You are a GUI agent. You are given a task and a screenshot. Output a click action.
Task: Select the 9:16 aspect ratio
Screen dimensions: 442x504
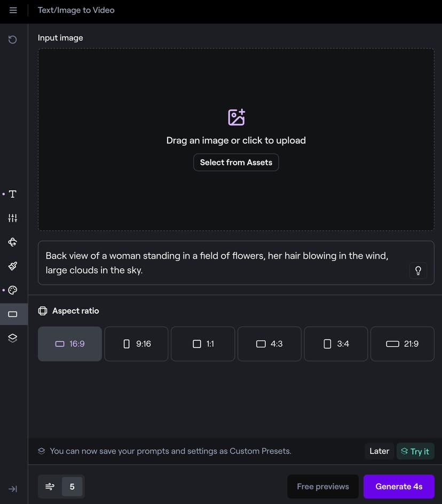(136, 344)
